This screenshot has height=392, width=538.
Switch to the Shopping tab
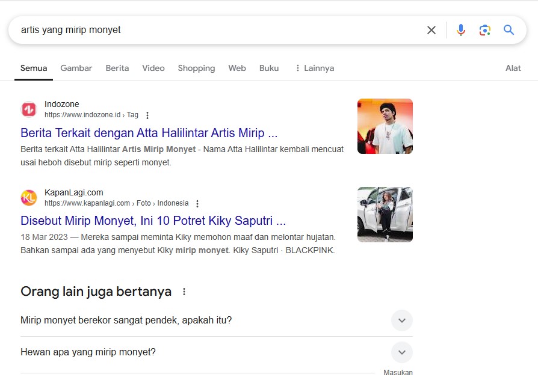(x=196, y=68)
